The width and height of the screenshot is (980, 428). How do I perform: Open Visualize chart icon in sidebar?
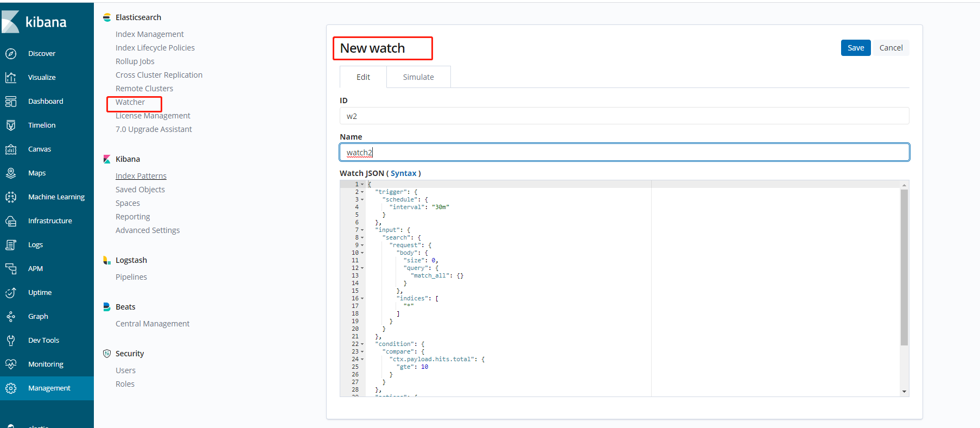pos(11,78)
